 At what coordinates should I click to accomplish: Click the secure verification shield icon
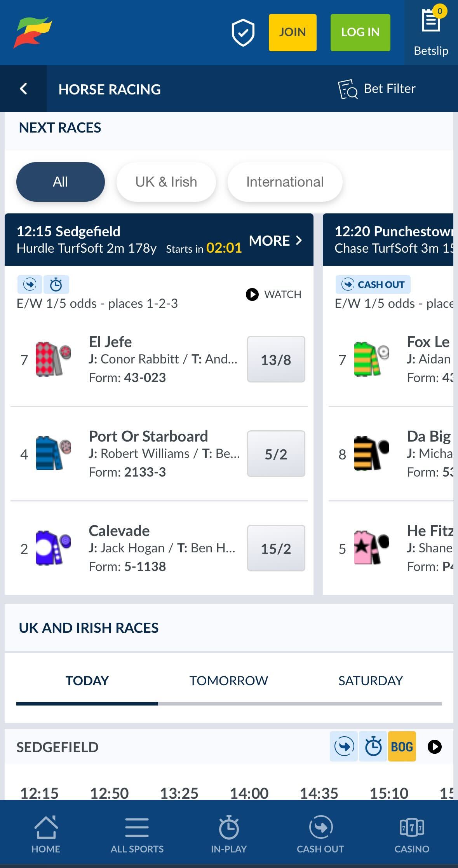pyautogui.click(x=243, y=32)
